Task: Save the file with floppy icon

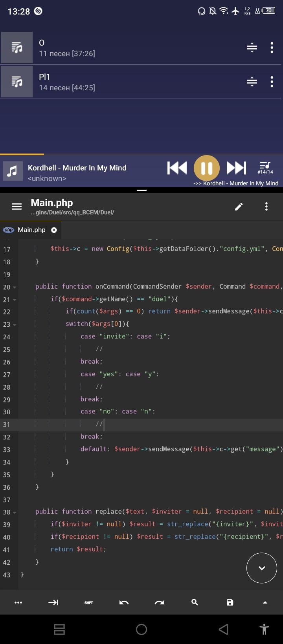Action: click(x=230, y=602)
